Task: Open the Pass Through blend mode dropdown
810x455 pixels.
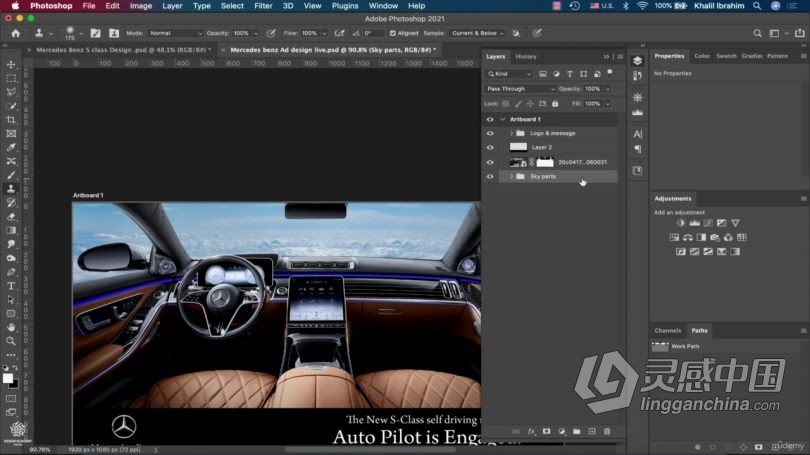Action: (520, 89)
